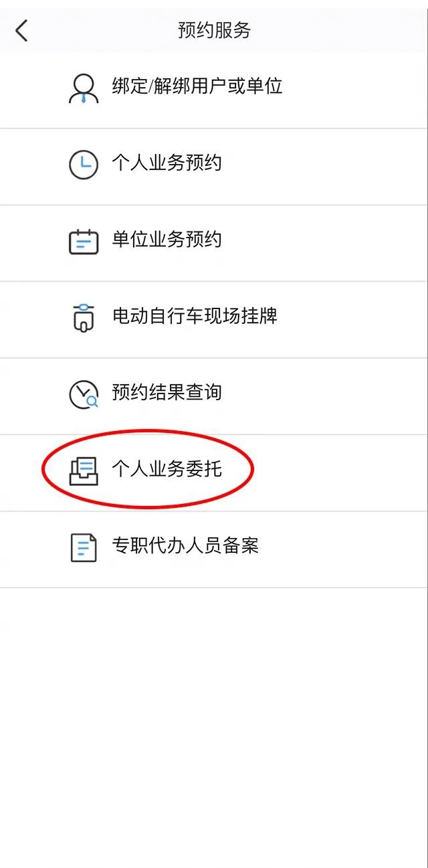Screen dimensions: 428x868
Task: Choose 电动自行车现场挂牌
Action: 214,319
